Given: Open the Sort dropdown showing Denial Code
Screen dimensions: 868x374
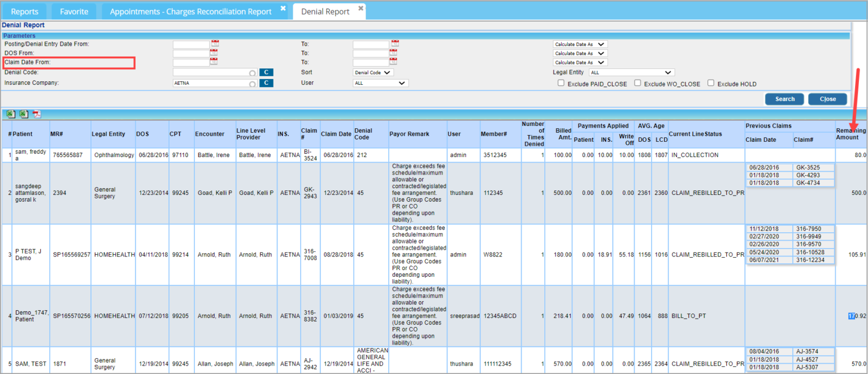Looking at the screenshot, I should tap(373, 72).
